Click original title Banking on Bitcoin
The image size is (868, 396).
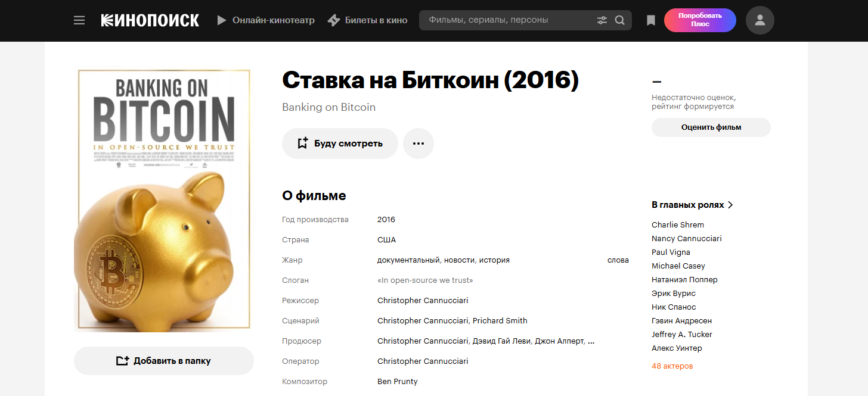tap(328, 108)
